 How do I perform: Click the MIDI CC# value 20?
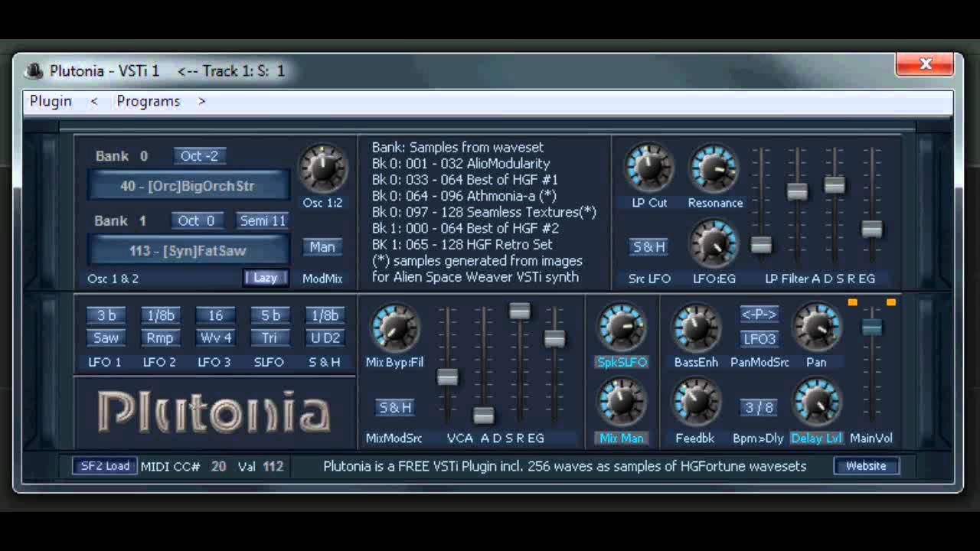coord(219,465)
